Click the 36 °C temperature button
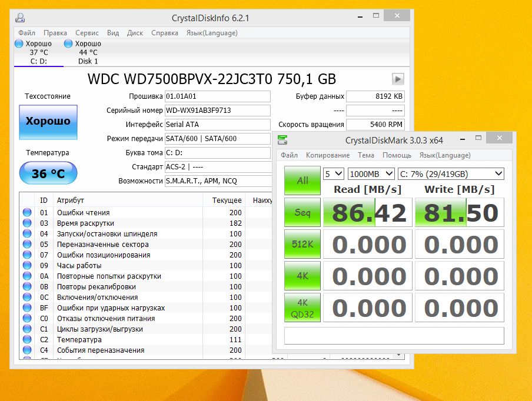 point(48,173)
